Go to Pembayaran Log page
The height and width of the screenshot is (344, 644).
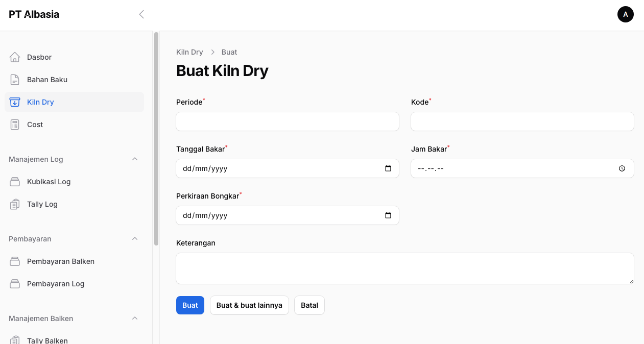[x=55, y=284]
